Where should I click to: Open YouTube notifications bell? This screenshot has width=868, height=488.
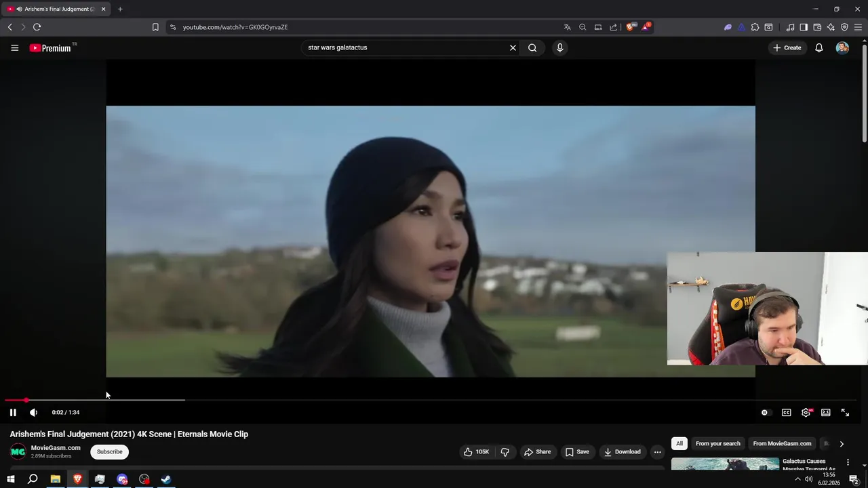click(x=818, y=47)
